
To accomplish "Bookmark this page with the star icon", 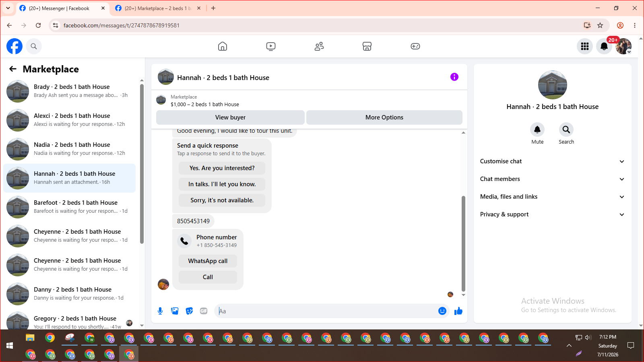I will click(600, 25).
